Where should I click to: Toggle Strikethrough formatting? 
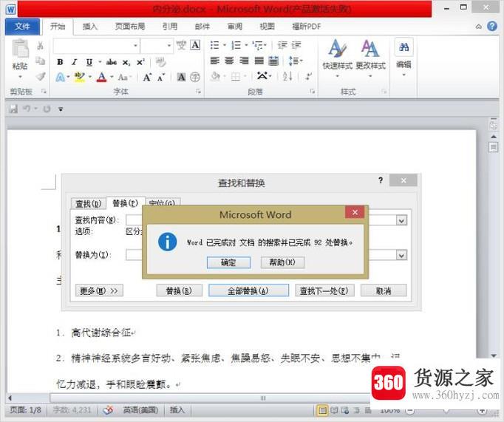[112, 62]
